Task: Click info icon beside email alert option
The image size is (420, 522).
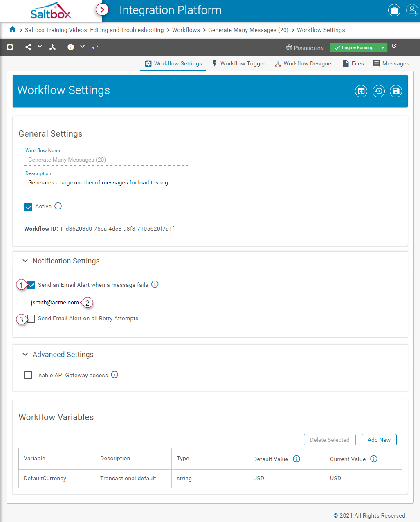Action: click(155, 284)
